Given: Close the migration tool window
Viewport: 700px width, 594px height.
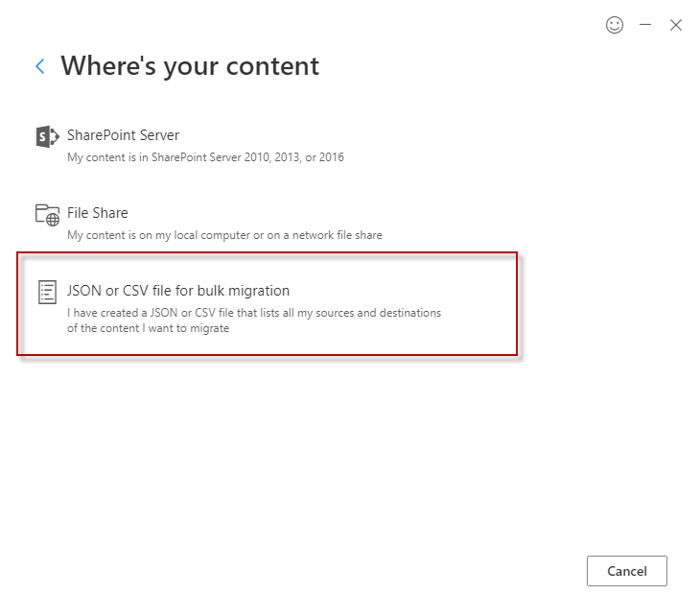Looking at the screenshot, I should 676,25.
